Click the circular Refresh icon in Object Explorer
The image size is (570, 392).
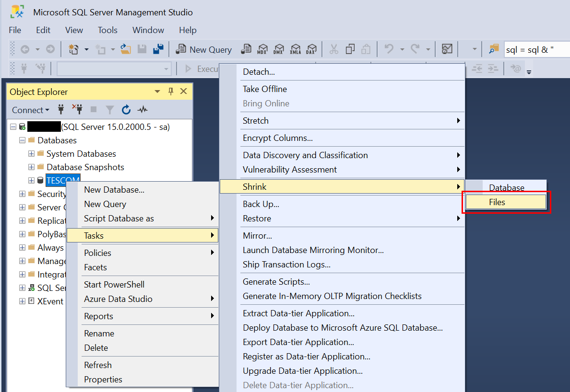coord(126,109)
